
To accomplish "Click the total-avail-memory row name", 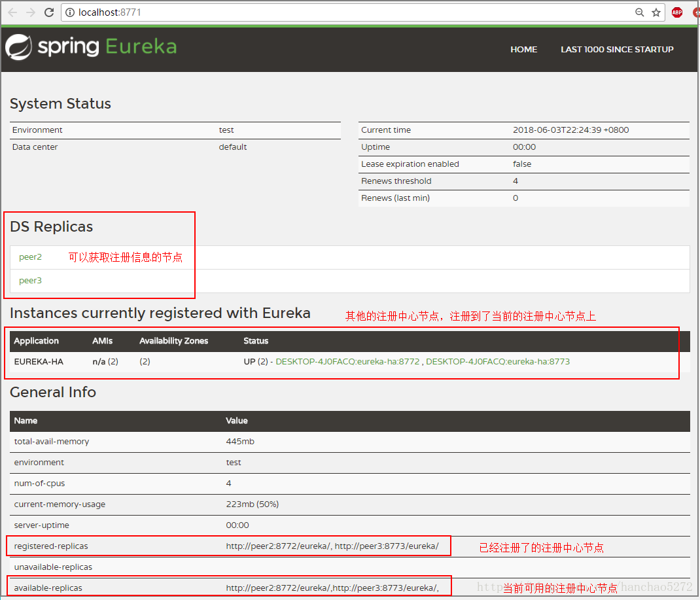I will click(x=51, y=441).
